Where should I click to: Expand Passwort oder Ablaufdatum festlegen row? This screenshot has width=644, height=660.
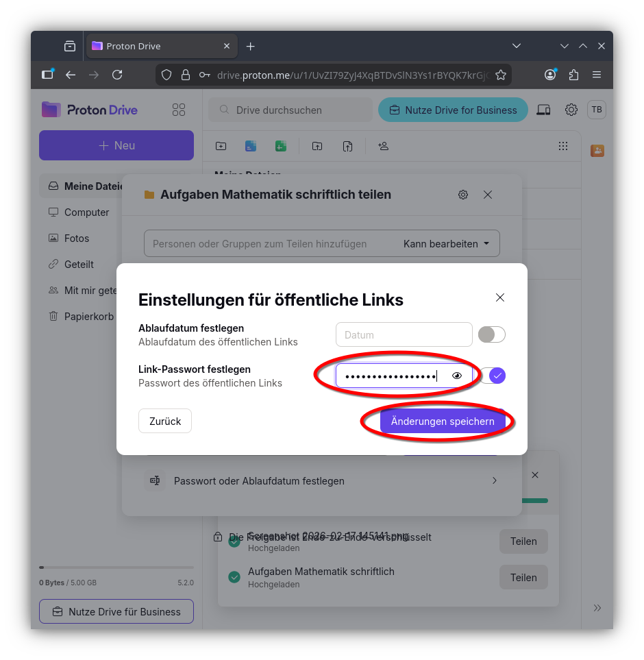pos(322,481)
